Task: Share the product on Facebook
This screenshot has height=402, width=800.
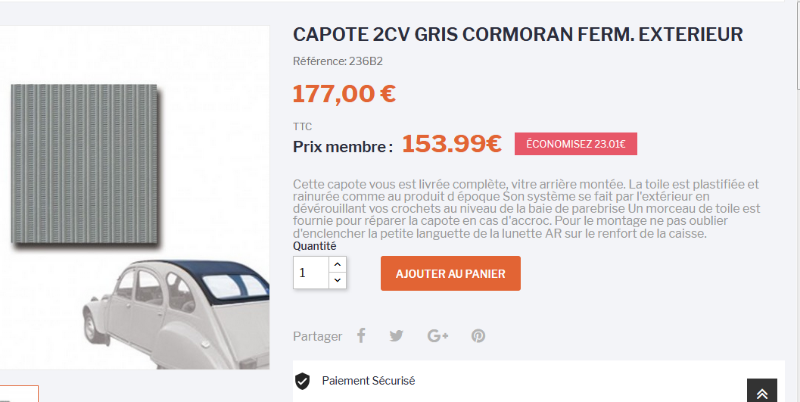Action: [x=361, y=336]
